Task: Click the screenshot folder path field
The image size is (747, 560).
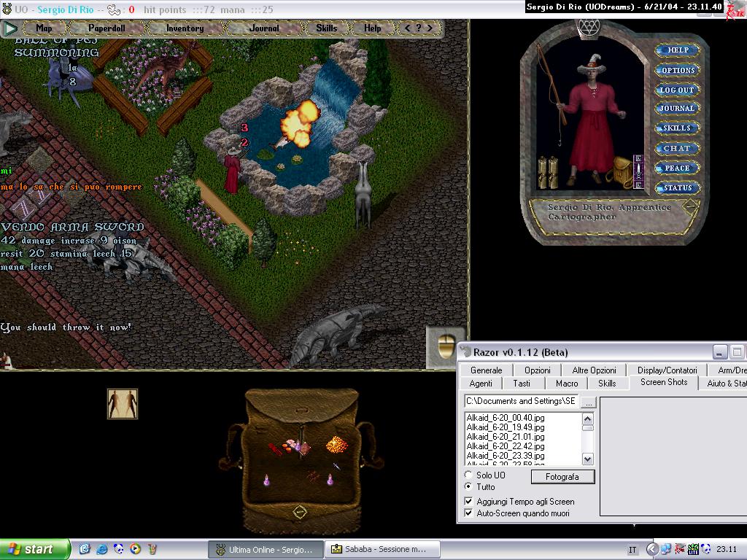Action: point(521,401)
